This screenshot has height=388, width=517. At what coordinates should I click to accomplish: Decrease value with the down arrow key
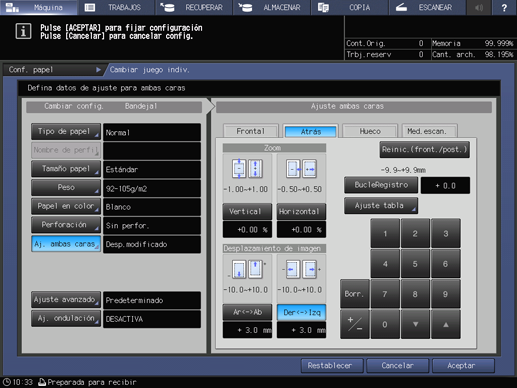415,324
